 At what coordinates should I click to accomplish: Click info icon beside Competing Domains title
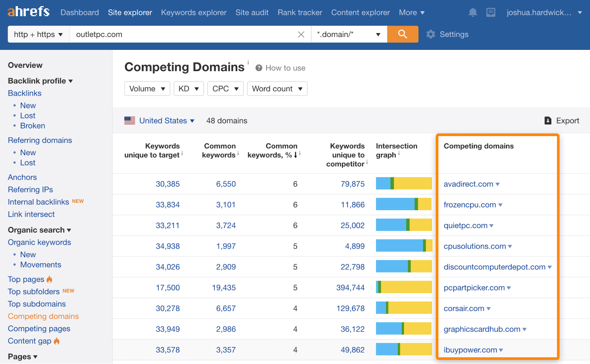coord(248,62)
